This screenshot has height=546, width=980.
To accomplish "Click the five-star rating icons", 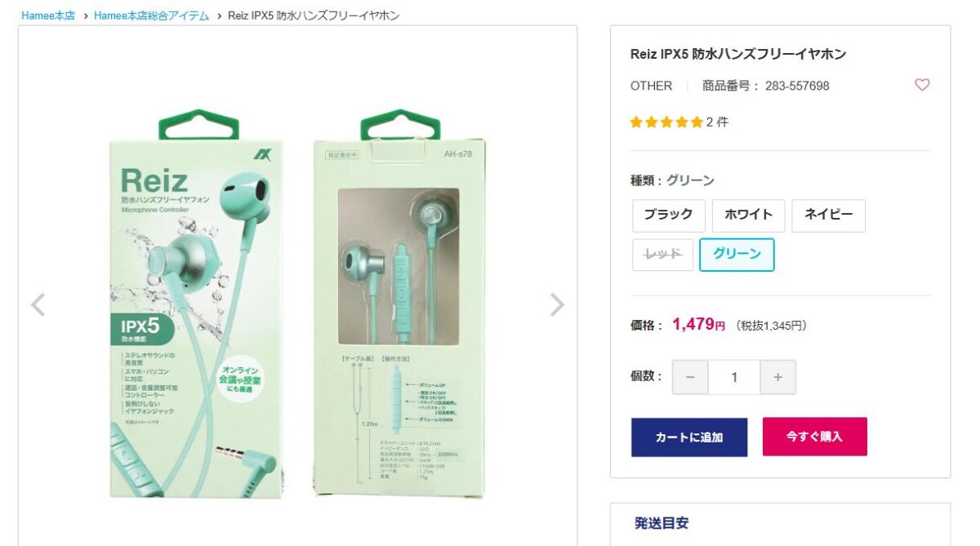I will (666, 122).
